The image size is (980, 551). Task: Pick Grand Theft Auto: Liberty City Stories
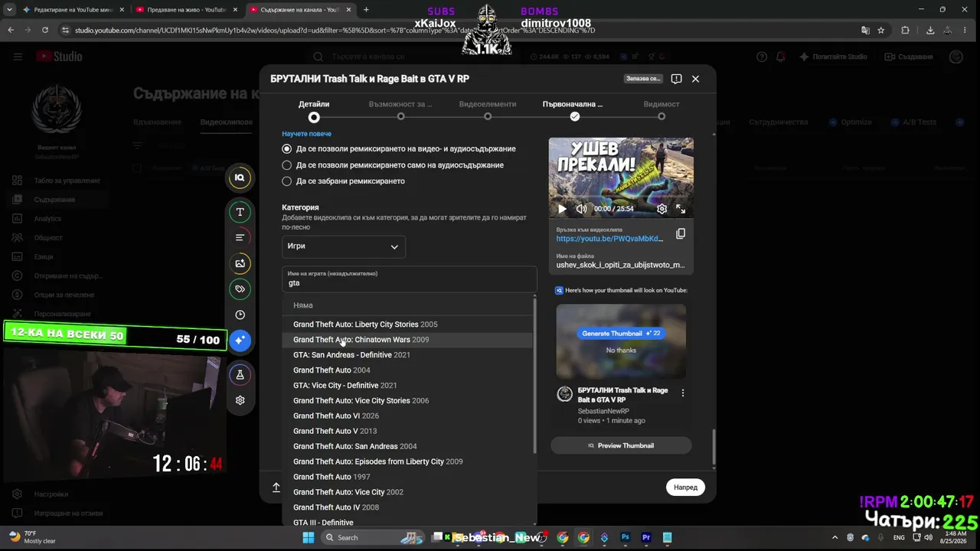(407, 324)
